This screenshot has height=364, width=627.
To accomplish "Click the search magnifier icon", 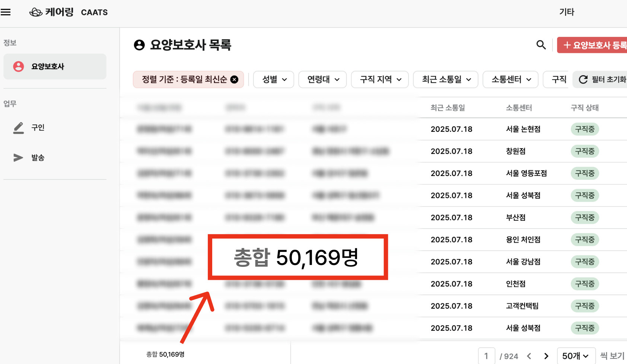I will pos(541,45).
